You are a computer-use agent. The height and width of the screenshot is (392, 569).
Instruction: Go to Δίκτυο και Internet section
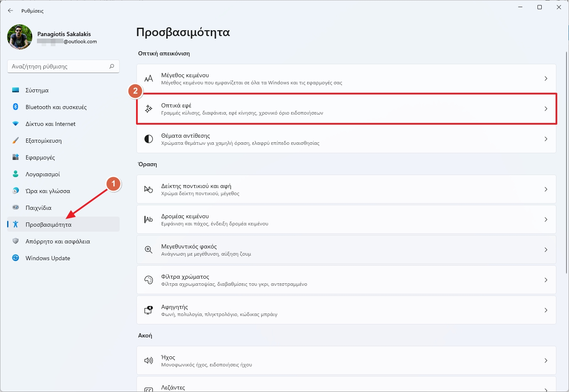tap(50, 124)
